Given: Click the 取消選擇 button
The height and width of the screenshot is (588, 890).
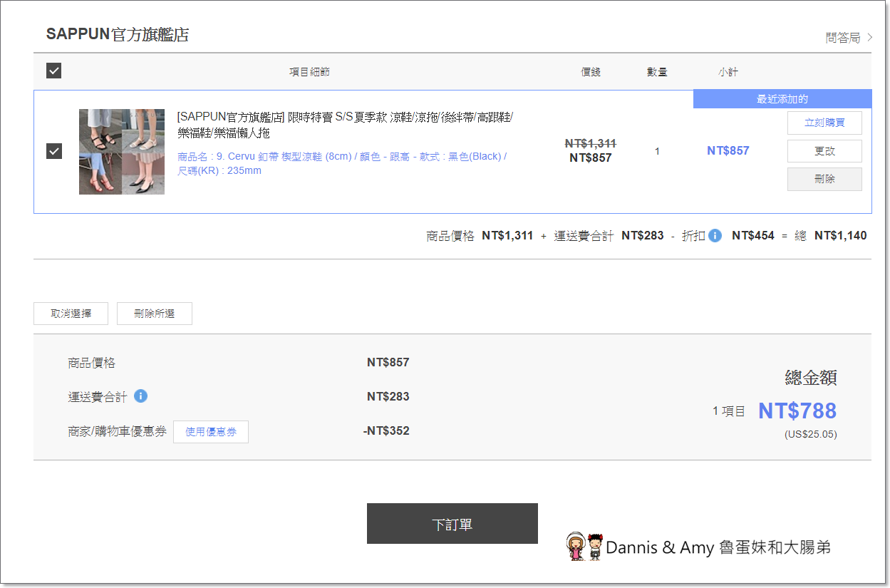Looking at the screenshot, I should [71, 314].
